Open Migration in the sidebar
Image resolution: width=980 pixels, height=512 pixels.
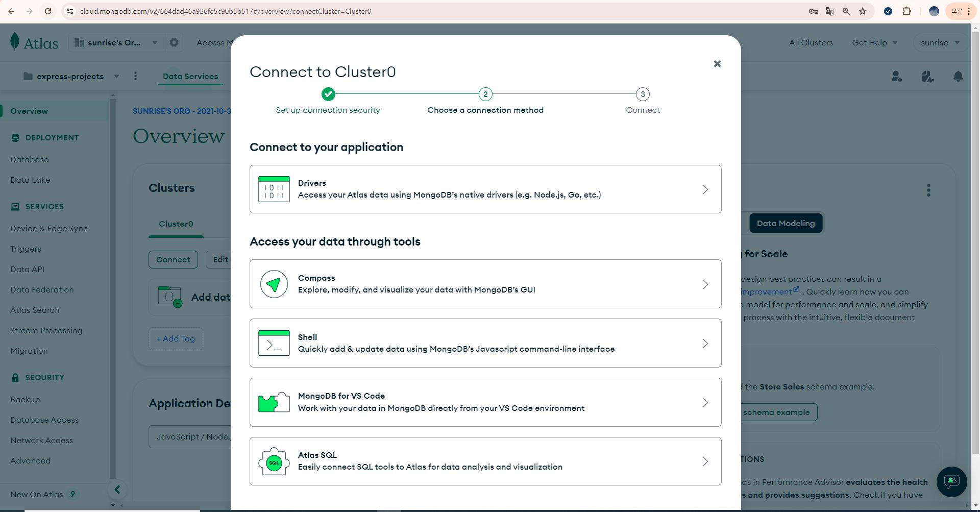(29, 351)
